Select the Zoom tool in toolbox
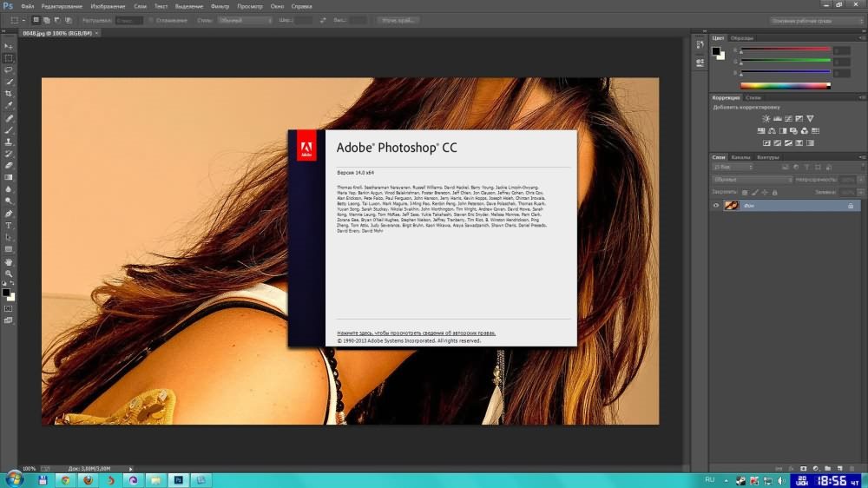This screenshot has width=868, height=488. 10,274
